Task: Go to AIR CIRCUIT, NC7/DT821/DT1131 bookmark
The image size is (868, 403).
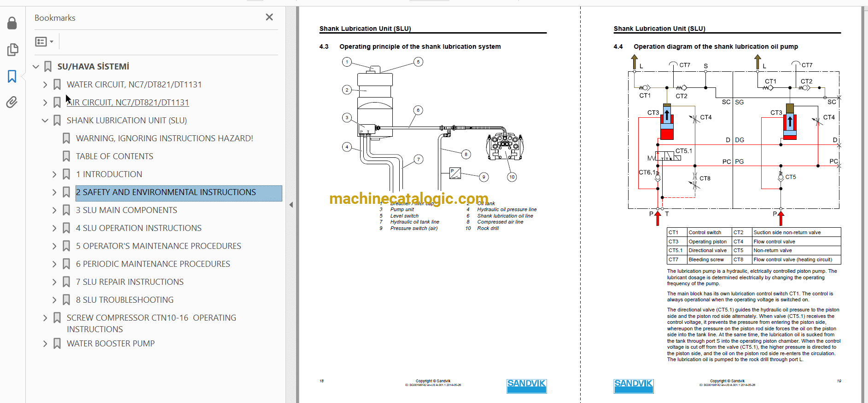Action: 128,103
